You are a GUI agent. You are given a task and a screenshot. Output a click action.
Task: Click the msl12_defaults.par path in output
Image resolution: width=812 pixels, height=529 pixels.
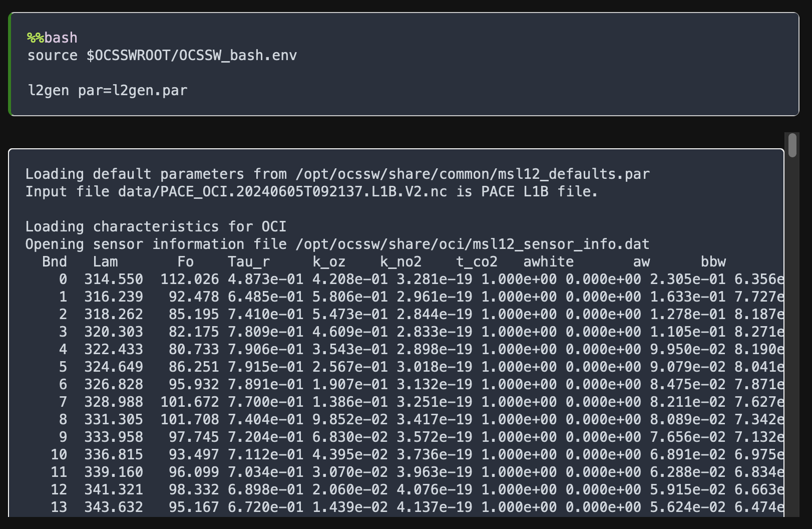pyautogui.click(x=473, y=174)
